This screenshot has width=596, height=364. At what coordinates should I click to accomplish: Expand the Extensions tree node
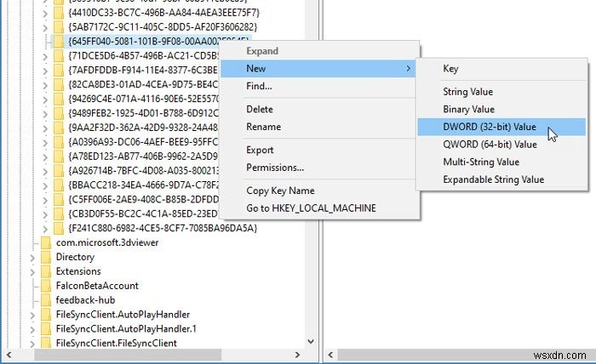32,272
